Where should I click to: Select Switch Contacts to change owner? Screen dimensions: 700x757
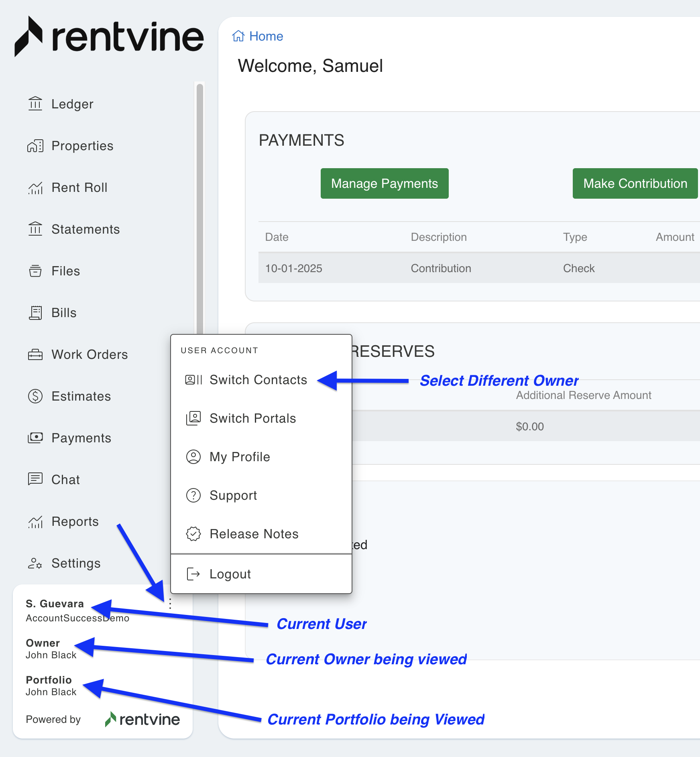click(x=258, y=380)
